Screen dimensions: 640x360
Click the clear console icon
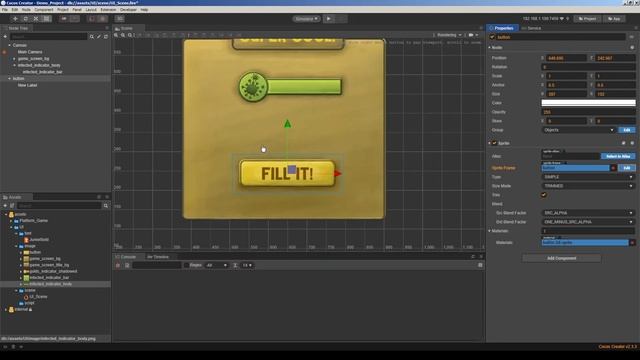click(x=118, y=265)
